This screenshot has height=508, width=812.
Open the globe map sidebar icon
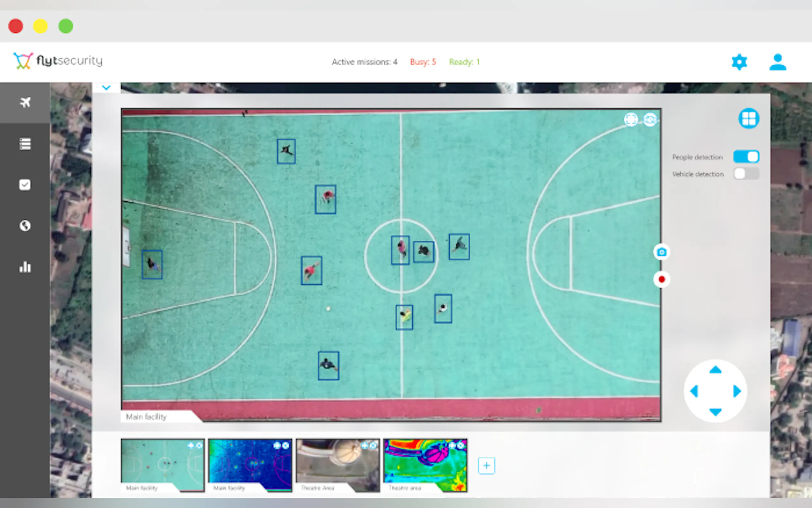point(25,226)
